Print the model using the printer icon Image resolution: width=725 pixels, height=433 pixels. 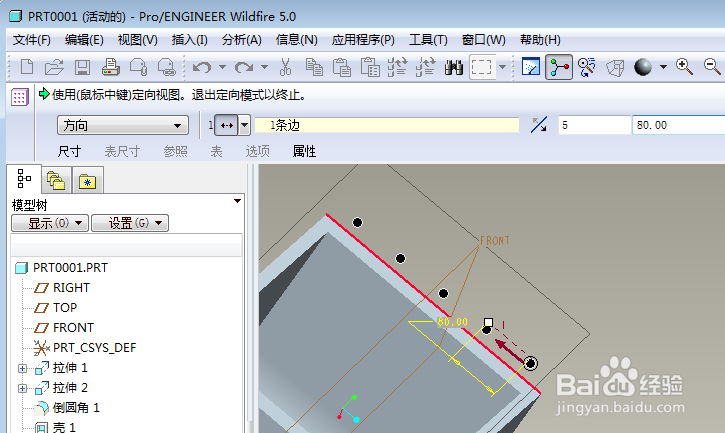[111, 68]
